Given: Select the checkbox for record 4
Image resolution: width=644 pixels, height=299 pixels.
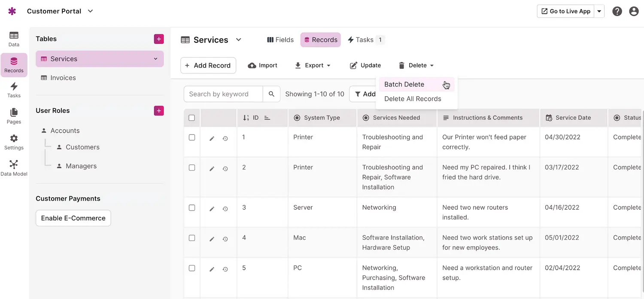Looking at the screenshot, I should (x=192, y=238).
